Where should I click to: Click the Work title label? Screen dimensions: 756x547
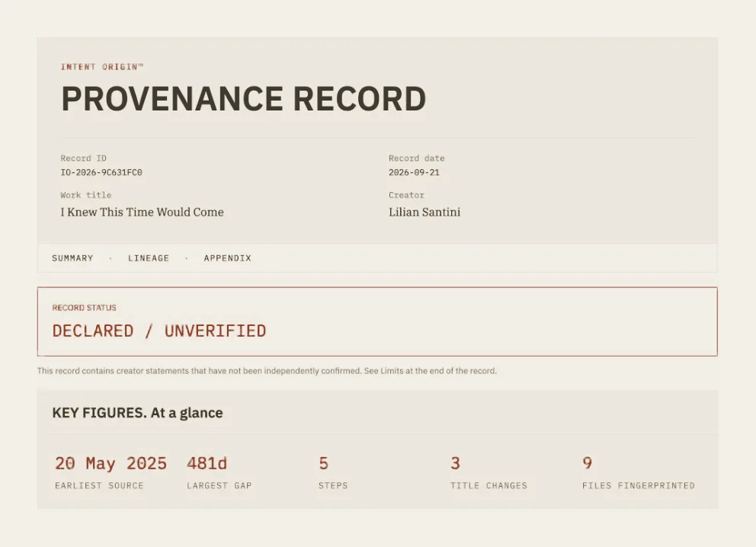(x=86, y=195)
